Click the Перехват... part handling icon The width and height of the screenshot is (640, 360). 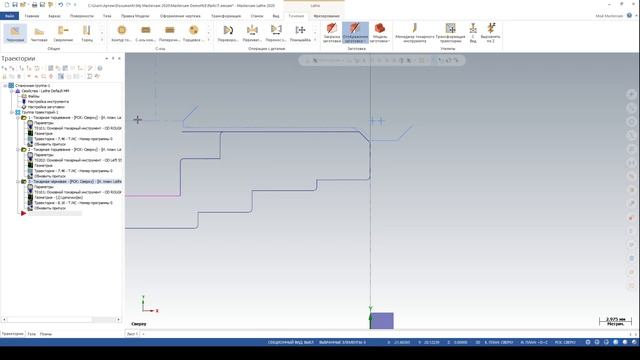click(252, 33)
